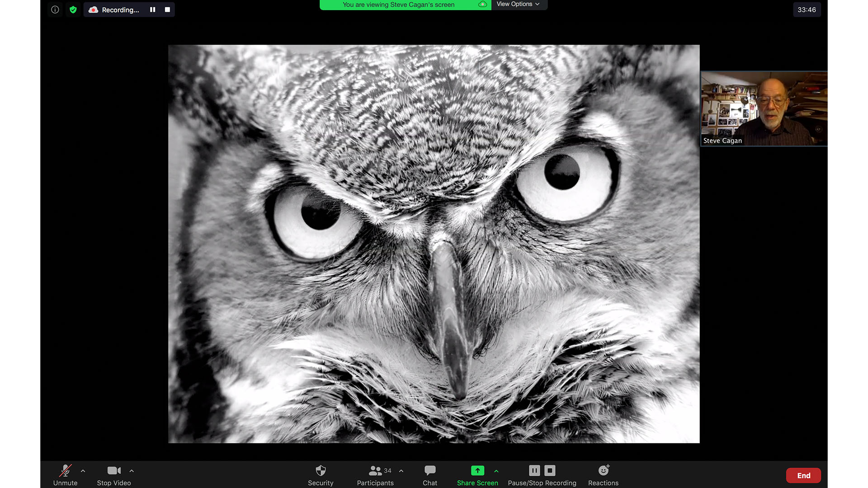Start Share Screen
Screen dimensions: 868x488
(x=477, y=475)
